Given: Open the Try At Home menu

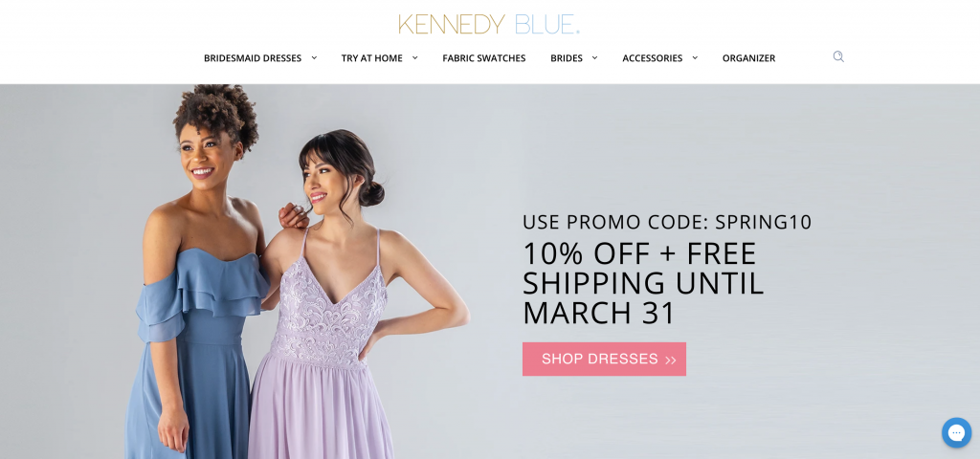Looking at the screenshot, I should 372,58.
